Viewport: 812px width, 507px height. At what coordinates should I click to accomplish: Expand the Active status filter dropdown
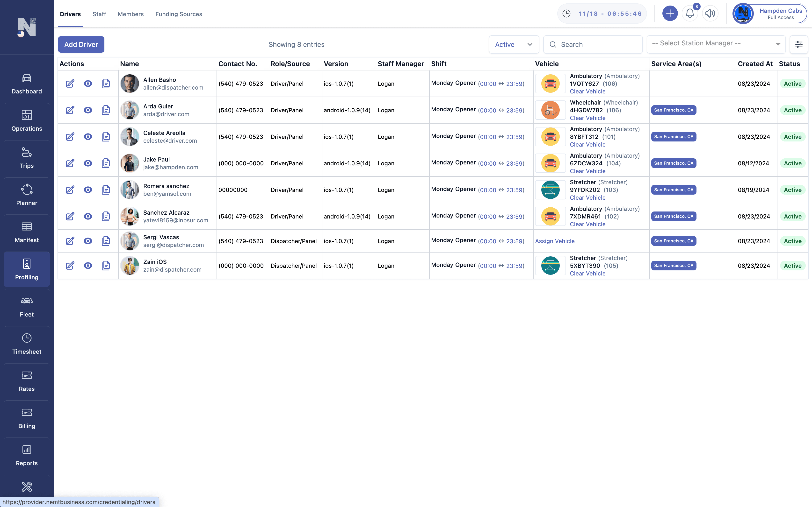513,44
